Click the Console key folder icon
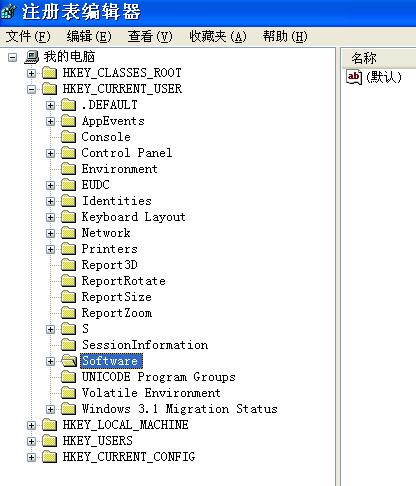Screen dimensions: 416x486 (x=69, y=137)
